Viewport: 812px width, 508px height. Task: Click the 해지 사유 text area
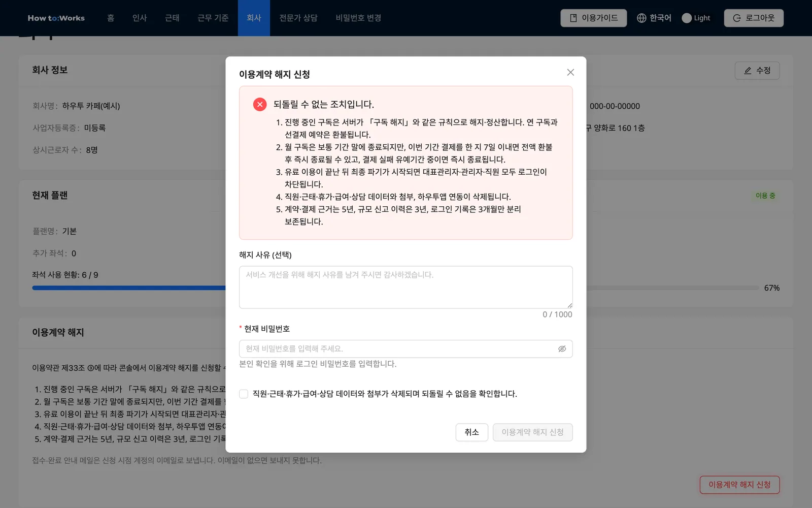tap(406, 287)
